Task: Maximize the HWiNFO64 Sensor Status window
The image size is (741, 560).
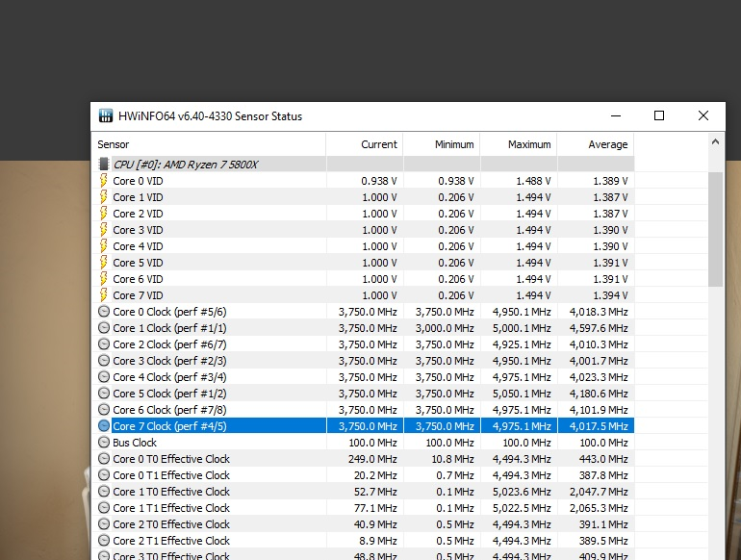Action: [x=659, y=115]
